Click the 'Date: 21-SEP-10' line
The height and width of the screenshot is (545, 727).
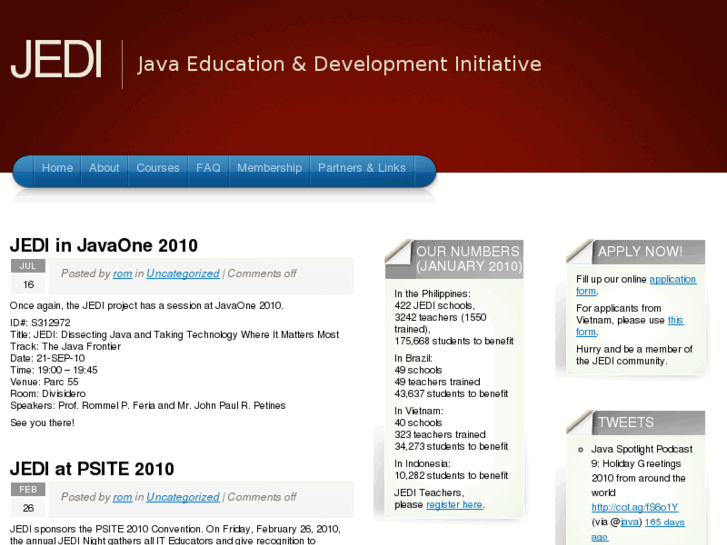(x=47, y=358)
